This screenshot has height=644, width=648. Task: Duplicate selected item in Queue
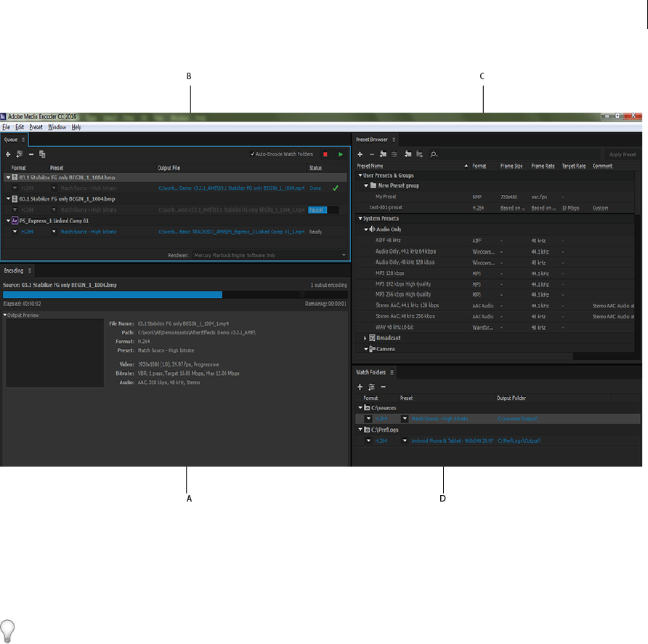(42, 154)
